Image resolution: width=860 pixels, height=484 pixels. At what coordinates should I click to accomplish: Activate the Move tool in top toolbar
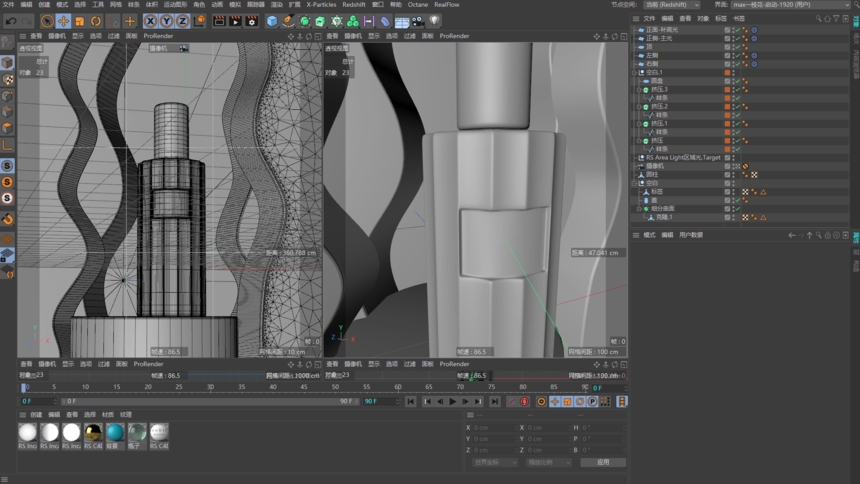64,21
